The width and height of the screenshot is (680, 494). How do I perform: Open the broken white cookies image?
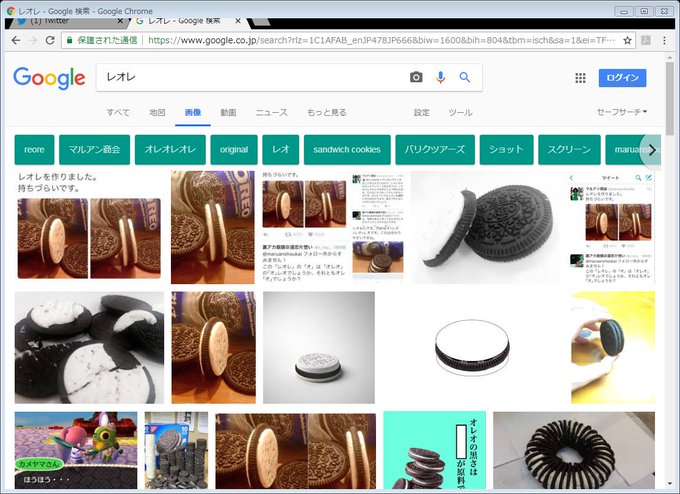click(89, 347)
